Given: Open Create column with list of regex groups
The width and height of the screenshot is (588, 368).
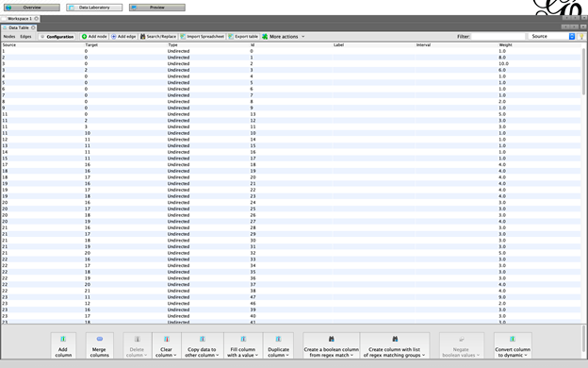Looking at the screenshot, I should point(395,345).
